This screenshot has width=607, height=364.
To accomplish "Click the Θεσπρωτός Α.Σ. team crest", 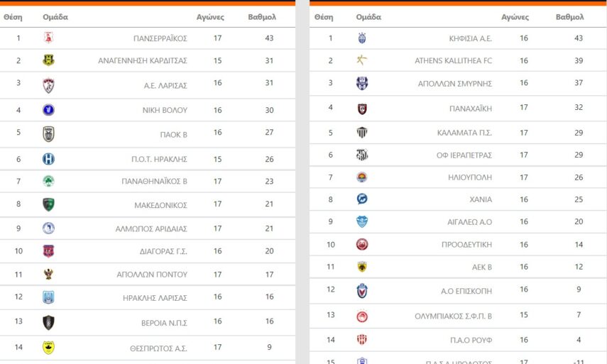I will (x=48, y=347).
